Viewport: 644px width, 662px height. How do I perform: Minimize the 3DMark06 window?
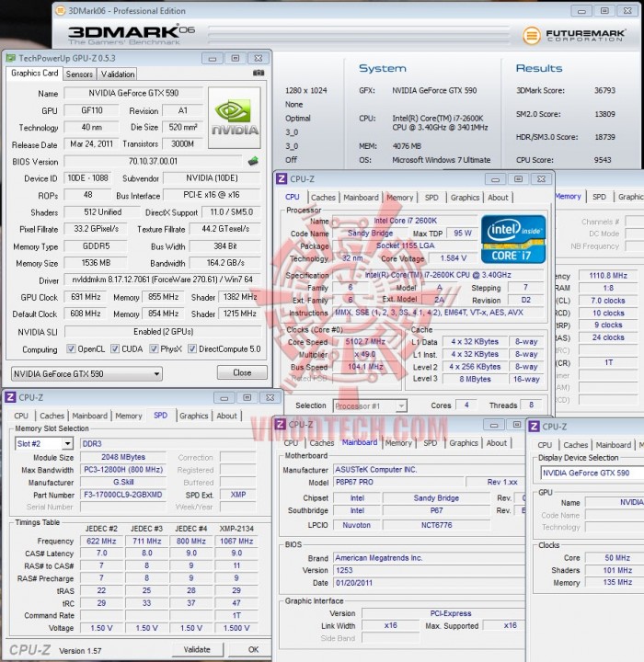click(581, 11)
